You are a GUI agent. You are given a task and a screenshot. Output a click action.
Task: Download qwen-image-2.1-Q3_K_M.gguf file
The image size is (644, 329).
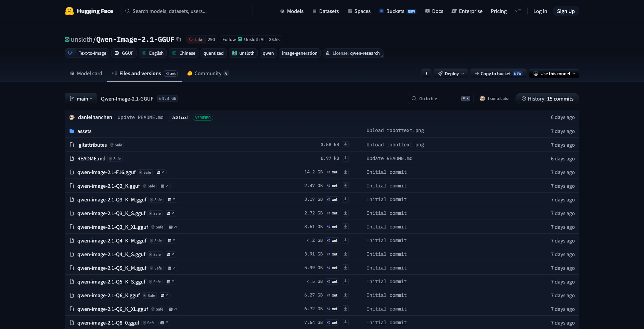[345, 199]
